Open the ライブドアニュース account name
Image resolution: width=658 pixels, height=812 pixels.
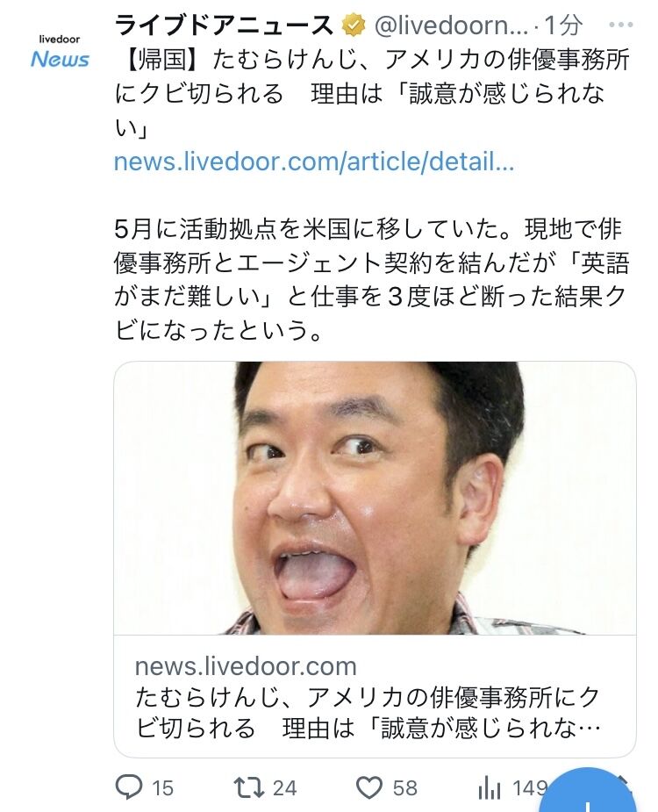(225, 25)
